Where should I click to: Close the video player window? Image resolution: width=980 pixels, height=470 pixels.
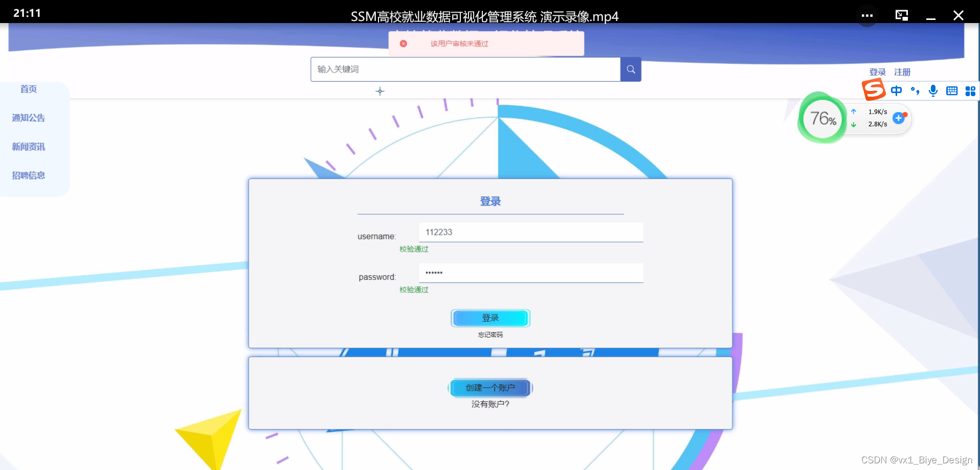tap(959, 15)
